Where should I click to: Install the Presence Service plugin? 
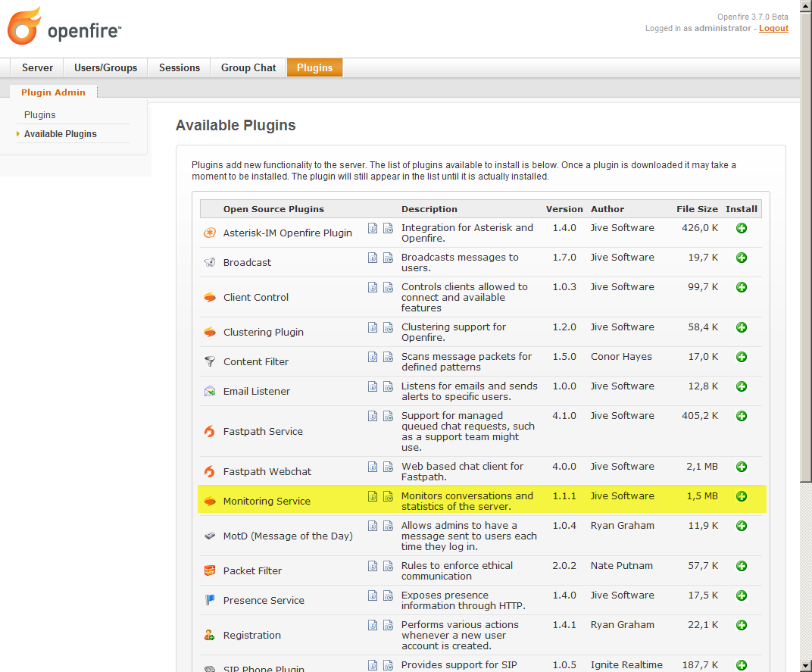point(742,595)
